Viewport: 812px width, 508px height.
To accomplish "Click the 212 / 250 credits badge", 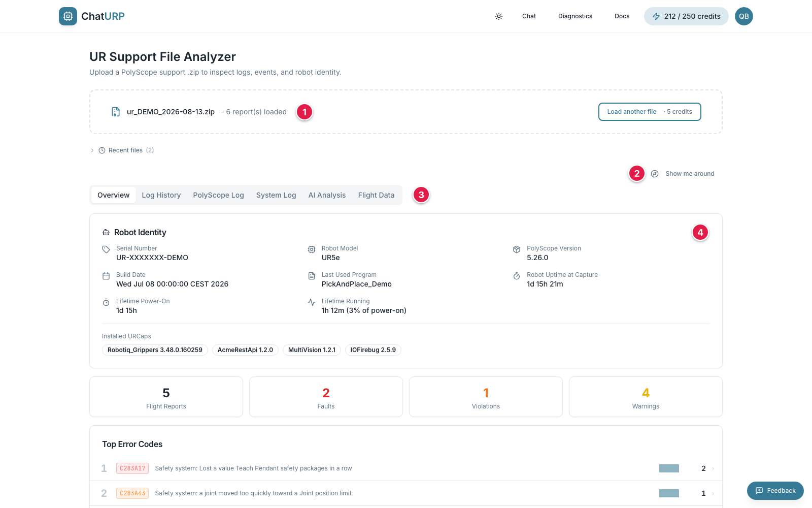I will pos(686,16).
